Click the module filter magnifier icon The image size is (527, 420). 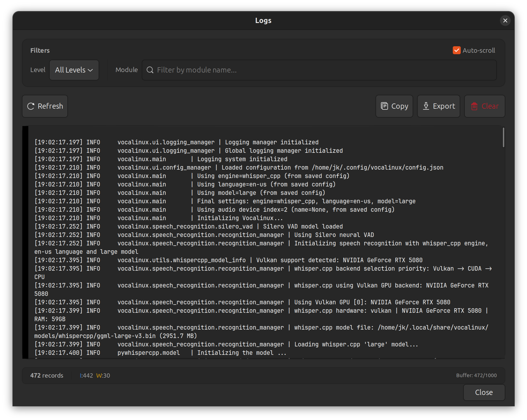click(150, 70)
